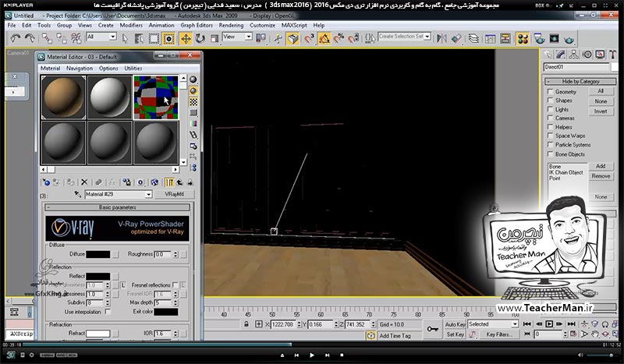Open the Modifiers menu
This screenshot has width=624, height=364.
point(131,25)
